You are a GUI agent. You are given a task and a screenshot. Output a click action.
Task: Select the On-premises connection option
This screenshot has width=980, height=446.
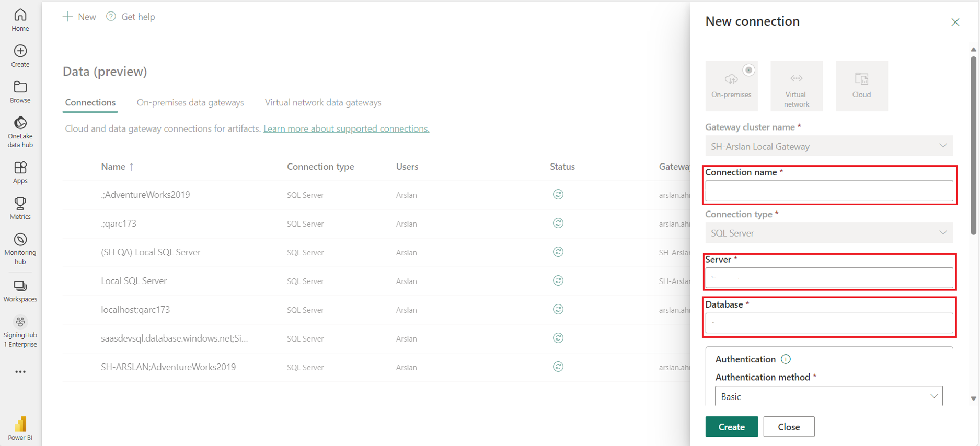pyautogui.click(x=731, y=86)
